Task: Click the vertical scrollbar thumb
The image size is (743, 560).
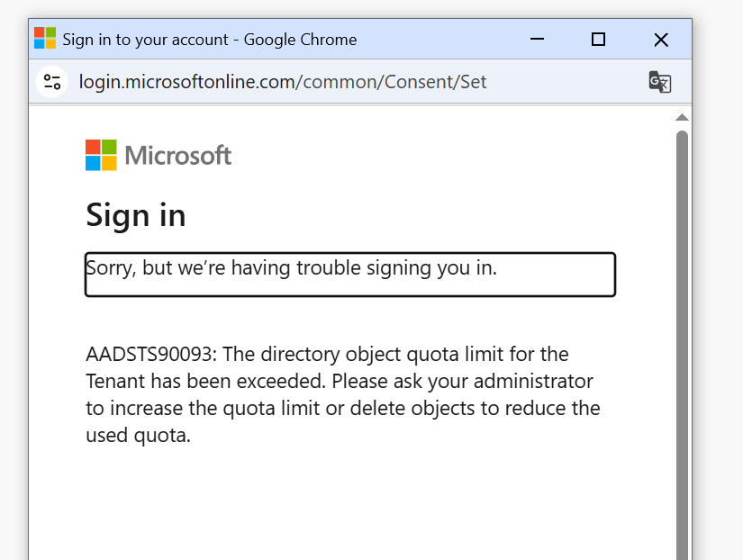Action: coord(682,345)
